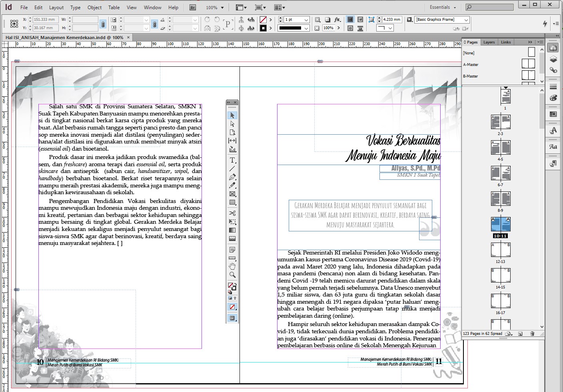The height and width of the screenshot is (392, 563).
Task: Select the Type tool
Action: pos(232,160)
